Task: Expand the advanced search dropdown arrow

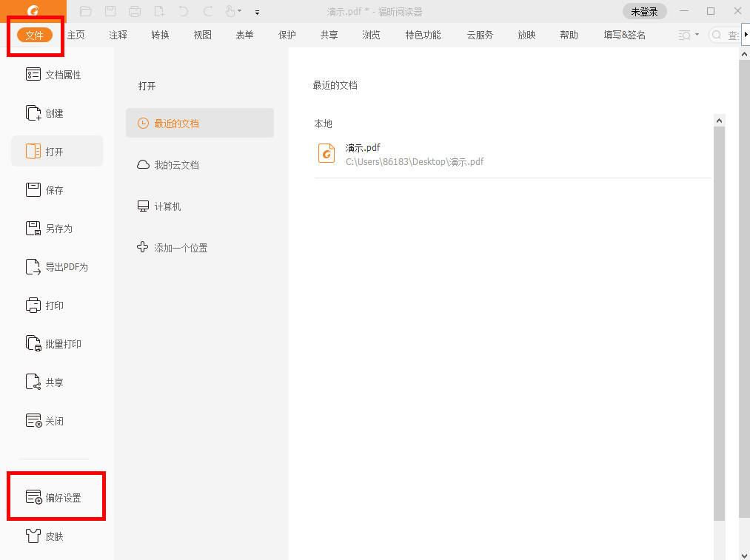Action: pyautogui.click(x=697, y=34)
